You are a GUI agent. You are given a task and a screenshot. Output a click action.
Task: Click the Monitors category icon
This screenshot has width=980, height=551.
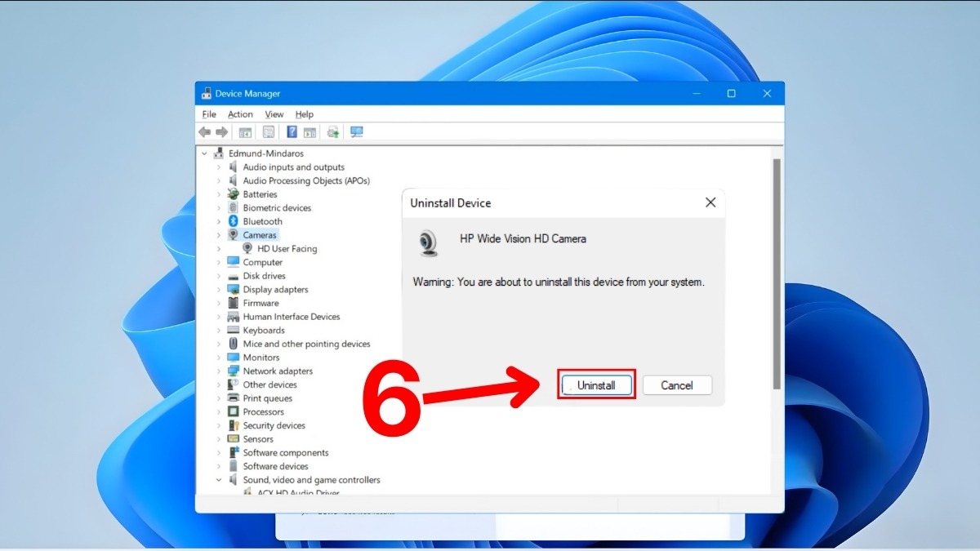[x=233, y=358]
